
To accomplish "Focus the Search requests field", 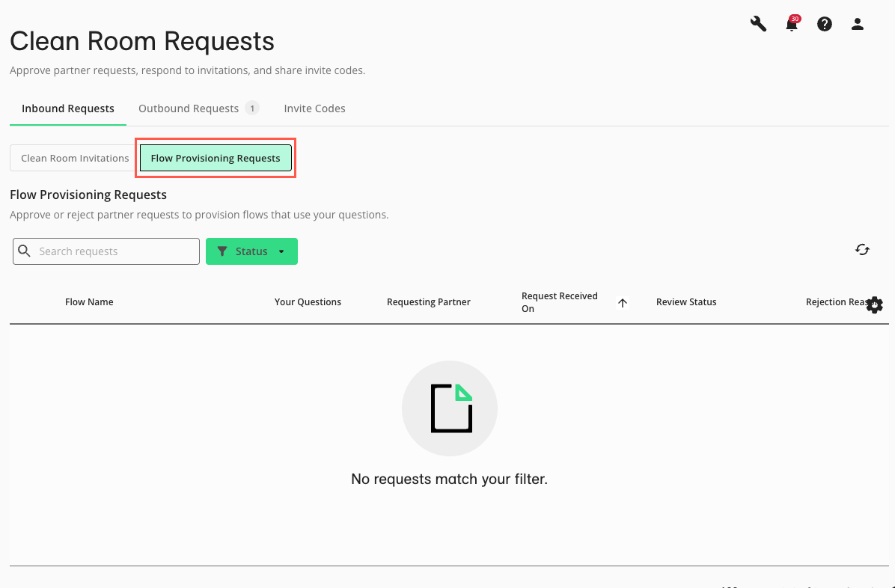I will (x=106, y=251).
